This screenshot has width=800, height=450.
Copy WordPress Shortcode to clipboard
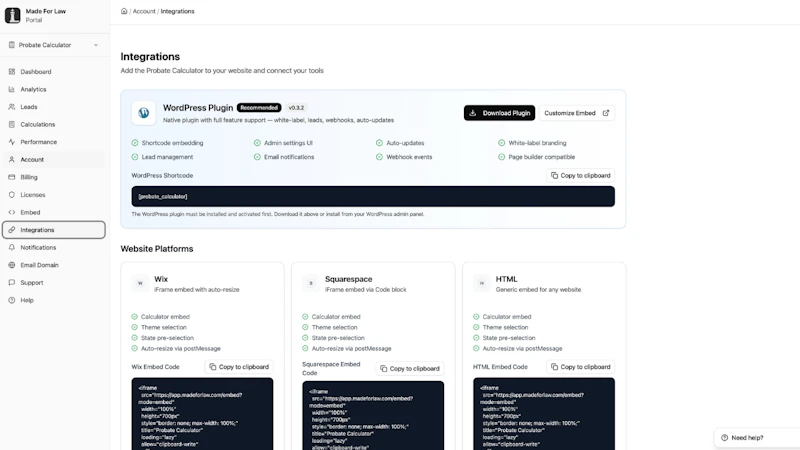tap(580, 176)
